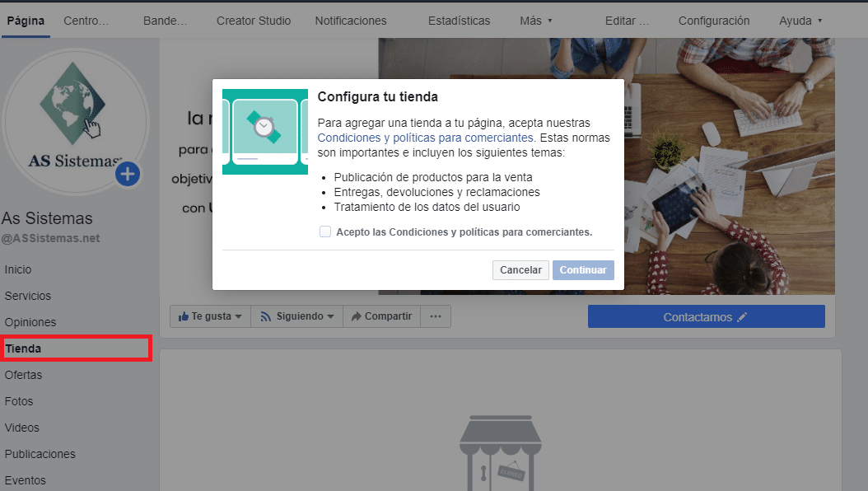Go to Creator Studio

coord(254,21)
